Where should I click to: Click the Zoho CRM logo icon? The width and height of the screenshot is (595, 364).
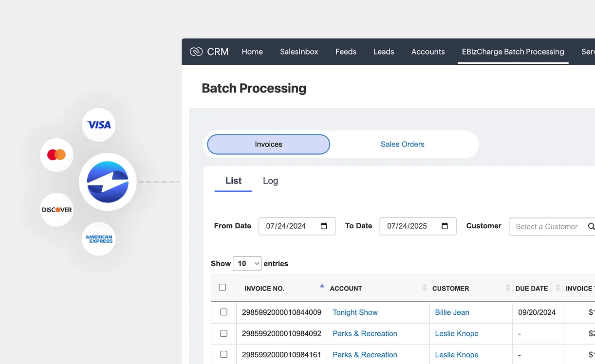tap(196, 52)
